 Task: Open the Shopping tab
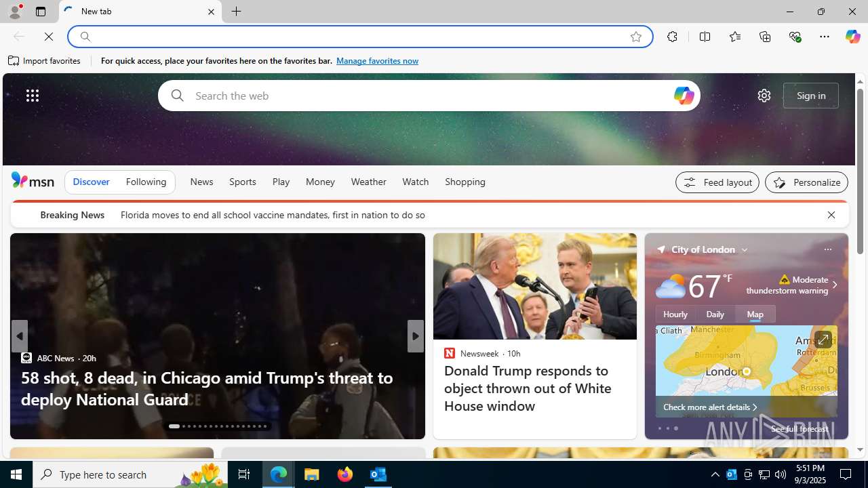[465, 182]
